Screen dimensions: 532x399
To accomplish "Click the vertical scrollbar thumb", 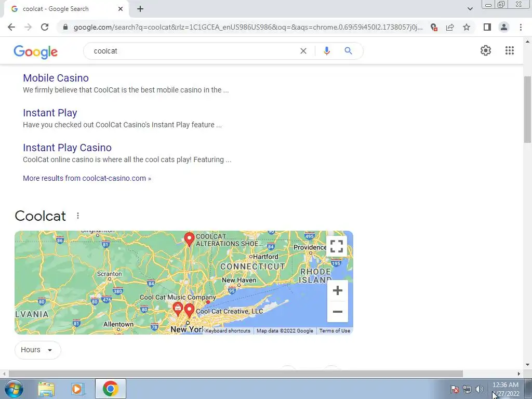I will [x=528, y=110].
